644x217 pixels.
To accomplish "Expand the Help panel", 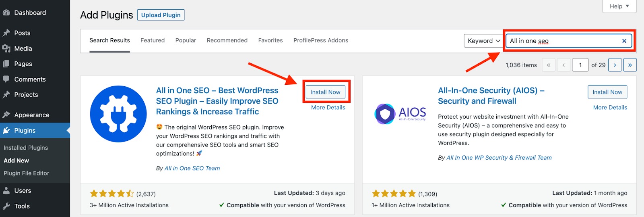I will pos(619,6).
